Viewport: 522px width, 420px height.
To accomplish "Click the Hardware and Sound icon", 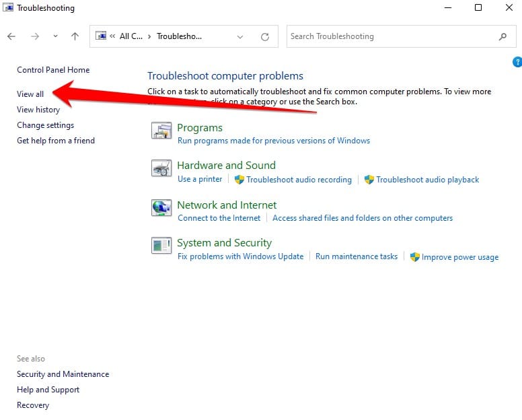I will [161, 168].
